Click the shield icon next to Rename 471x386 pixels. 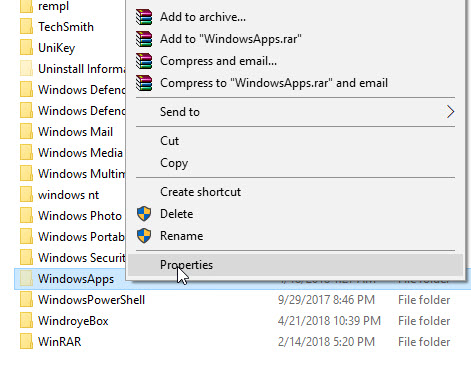click(144, 236)
